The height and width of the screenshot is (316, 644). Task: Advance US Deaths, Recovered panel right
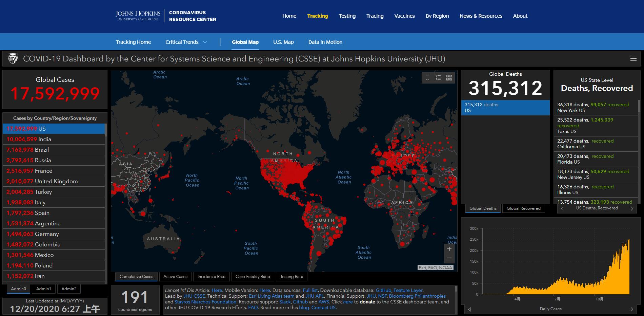pyautogui.click(x=631, y=208)
